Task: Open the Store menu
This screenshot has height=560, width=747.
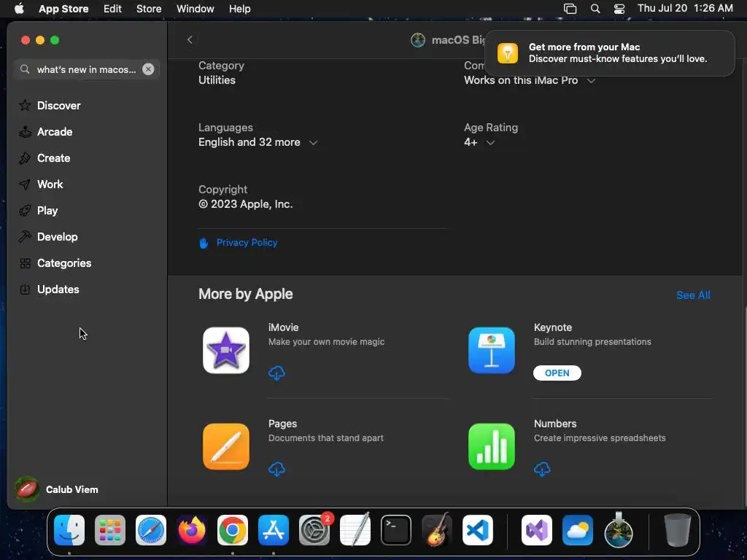Action: click(149, 9)
